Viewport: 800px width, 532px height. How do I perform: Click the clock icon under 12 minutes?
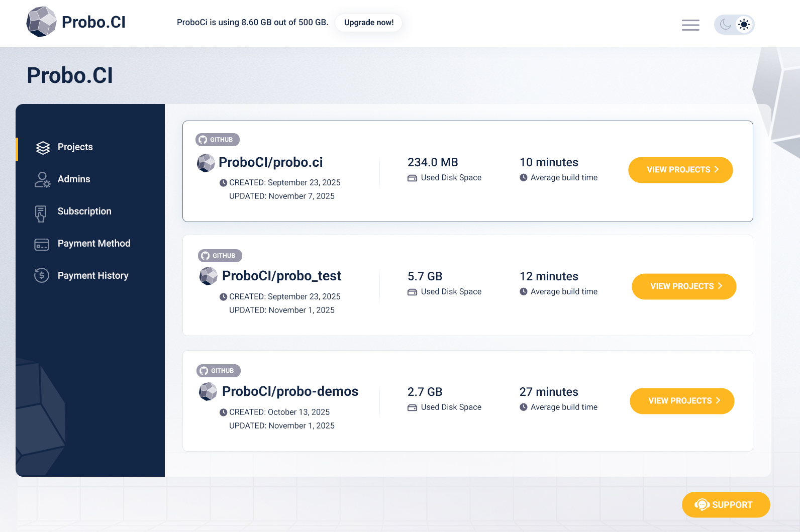[524, 291]
